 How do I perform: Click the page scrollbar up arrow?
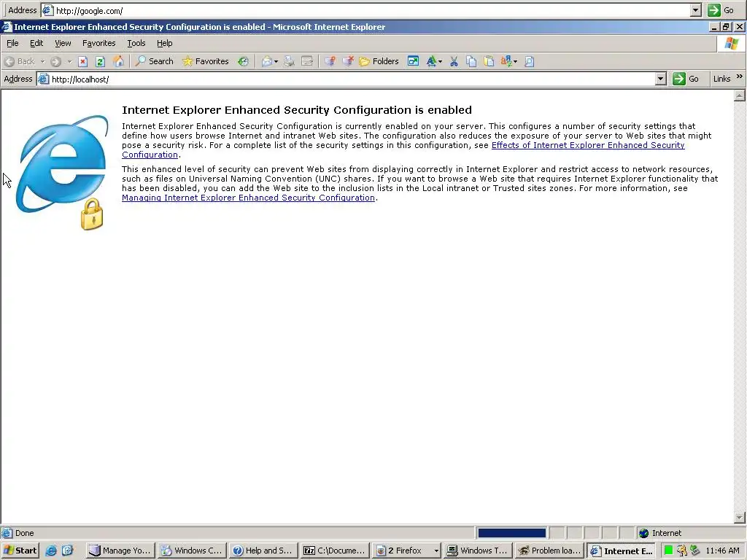point(740,96)
